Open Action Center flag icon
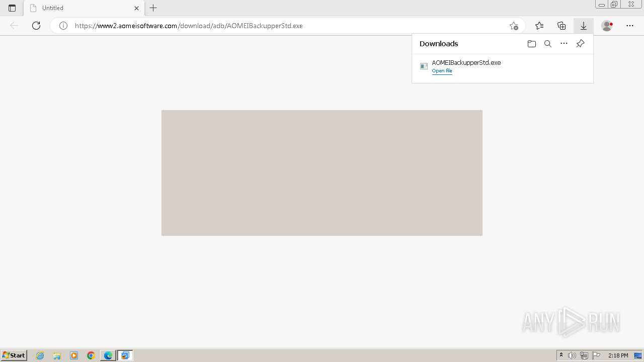The width and height of the screenshot is (644, 362). [596, 355]
